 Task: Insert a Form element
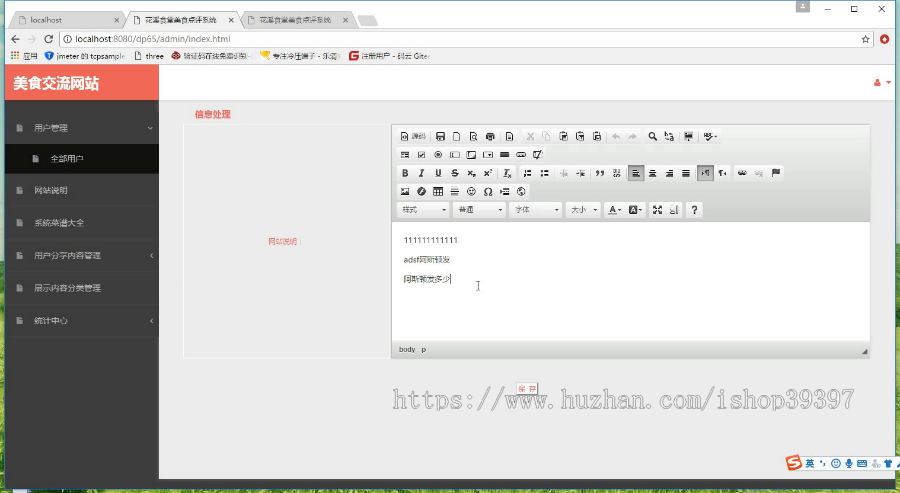(405, 155)
